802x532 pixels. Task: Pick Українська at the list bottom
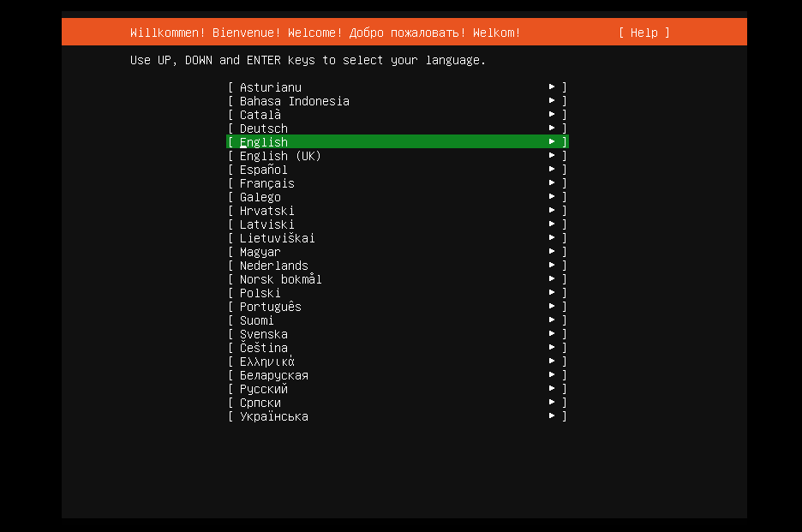274,416
